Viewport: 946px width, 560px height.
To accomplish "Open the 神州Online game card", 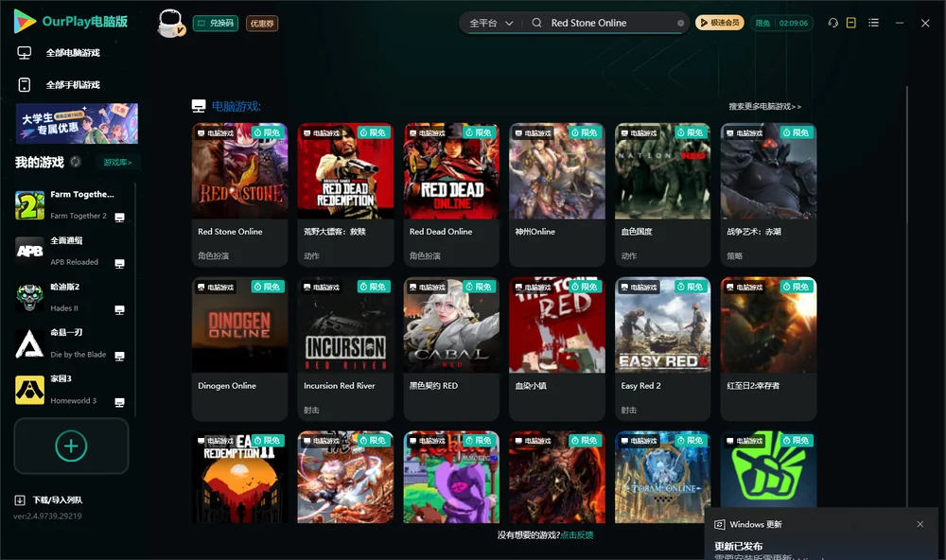I will click(x=557, y=194).
